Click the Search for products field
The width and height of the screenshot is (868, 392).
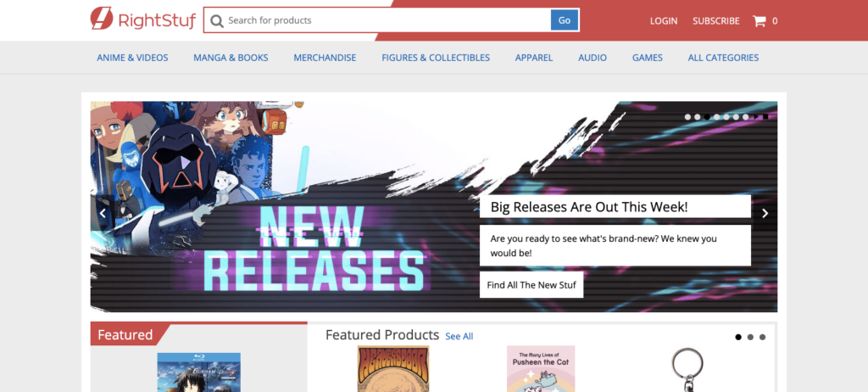[x=387, y=20]
